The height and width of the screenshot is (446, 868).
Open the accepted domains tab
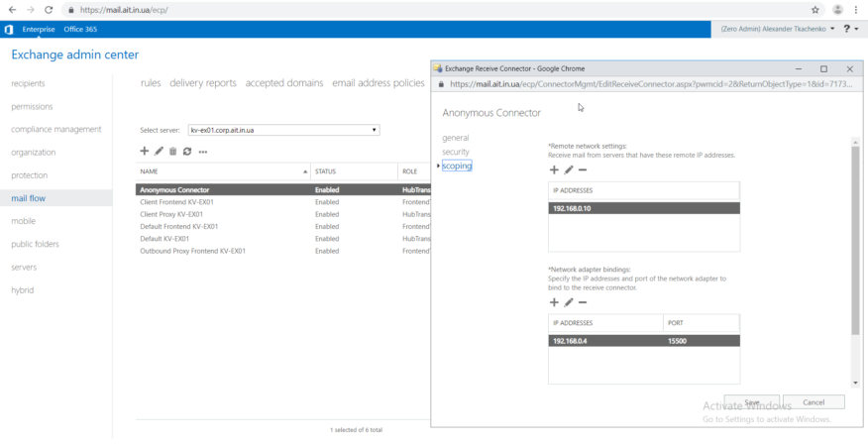click(284, 83)
